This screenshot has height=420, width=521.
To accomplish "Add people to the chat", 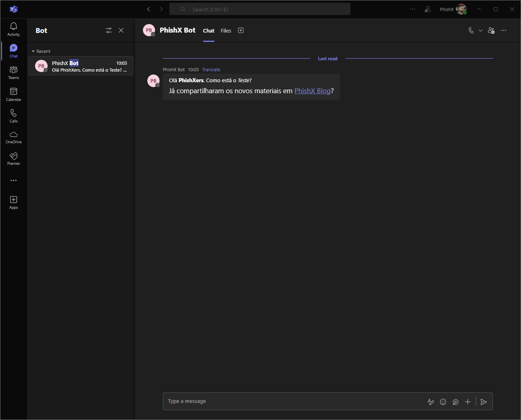I will 491,31.
